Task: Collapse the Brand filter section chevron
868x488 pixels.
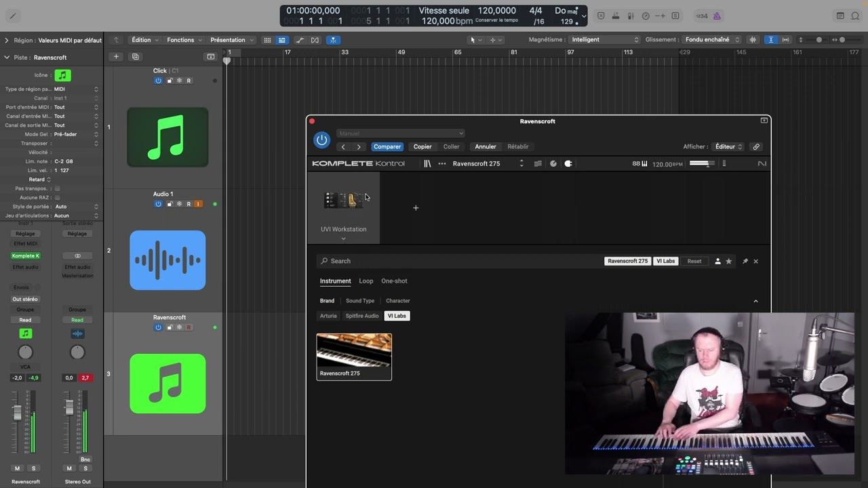Action: (756, 301)
